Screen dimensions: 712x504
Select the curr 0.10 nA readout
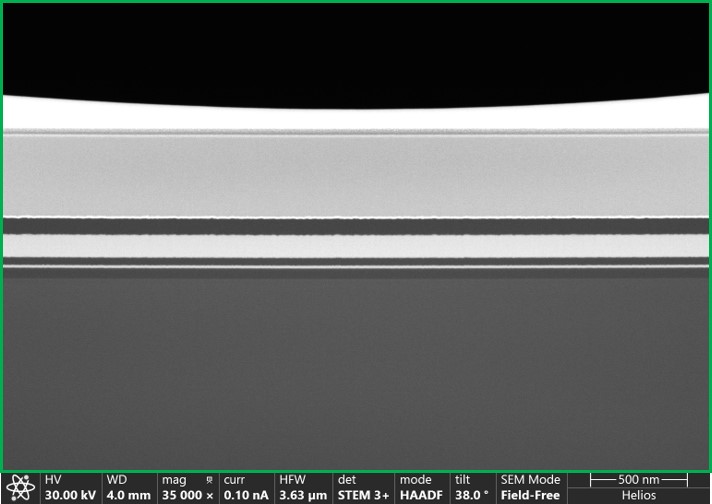[246, 488]
